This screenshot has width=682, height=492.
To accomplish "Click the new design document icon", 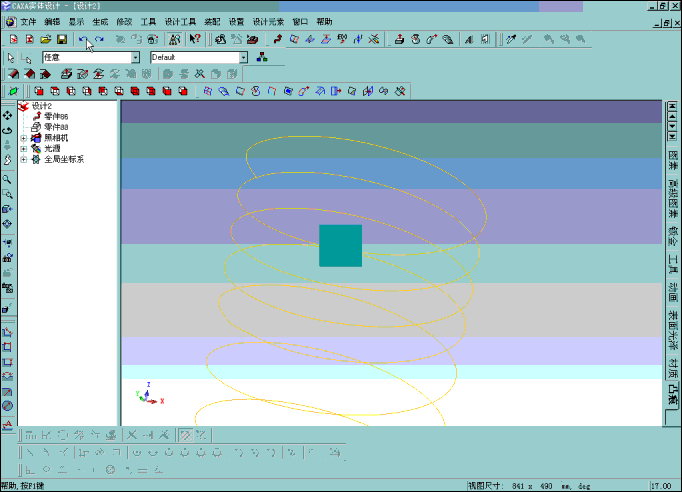I will [13, 40].
